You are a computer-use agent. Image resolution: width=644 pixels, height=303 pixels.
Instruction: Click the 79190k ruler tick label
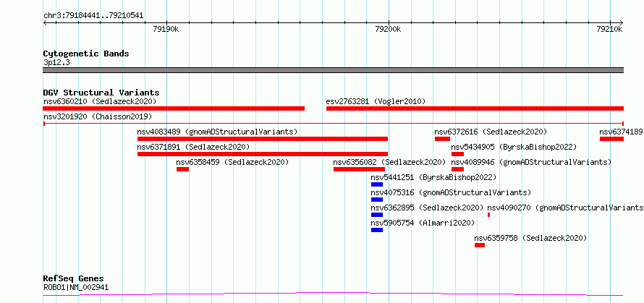[x=166, y=29]
